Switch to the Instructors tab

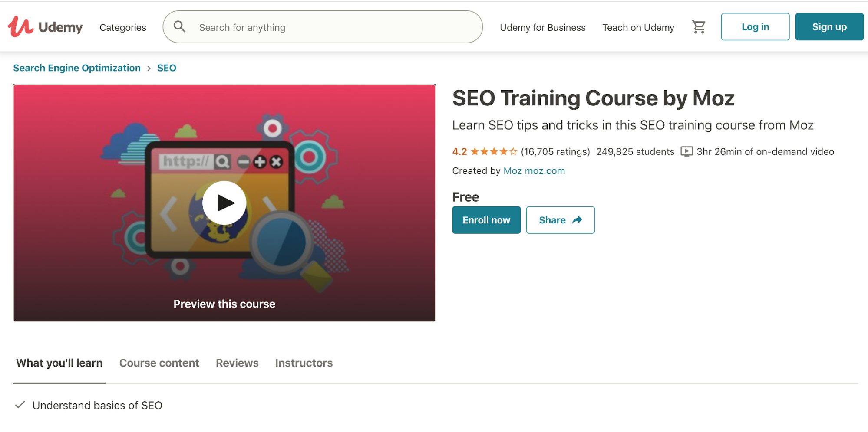pyautogui.click(x=304, y=363)
